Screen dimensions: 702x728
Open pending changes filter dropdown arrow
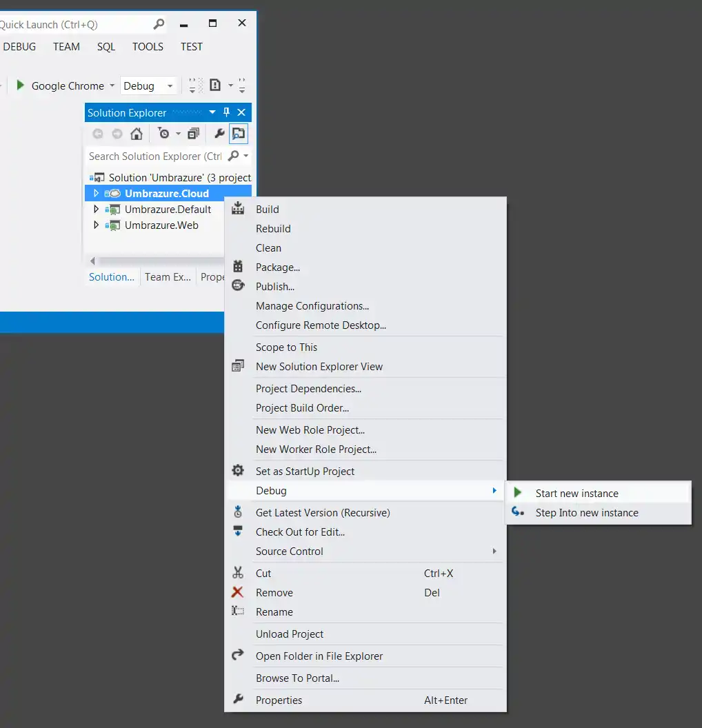pos(179,134)
